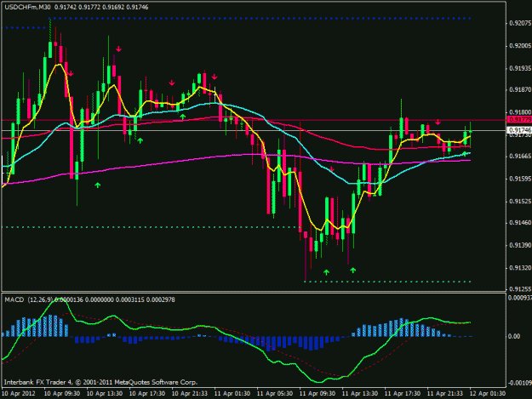Screen dimensions: 532x399
Task: Click the MACD 0.00 zero level label
Action: (515, 336)
